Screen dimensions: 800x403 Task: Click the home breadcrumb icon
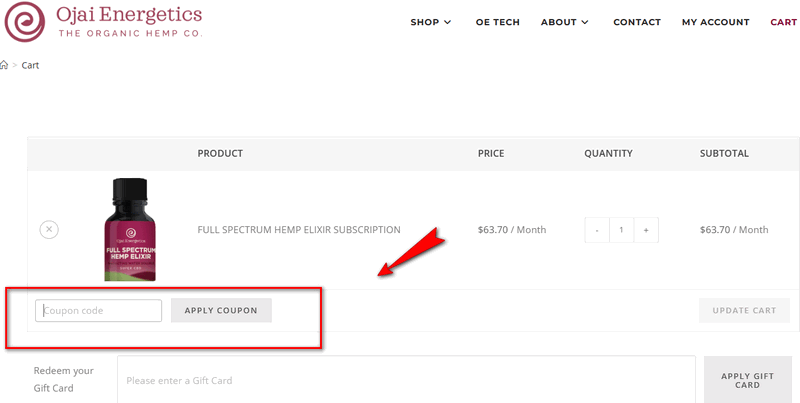4,66
